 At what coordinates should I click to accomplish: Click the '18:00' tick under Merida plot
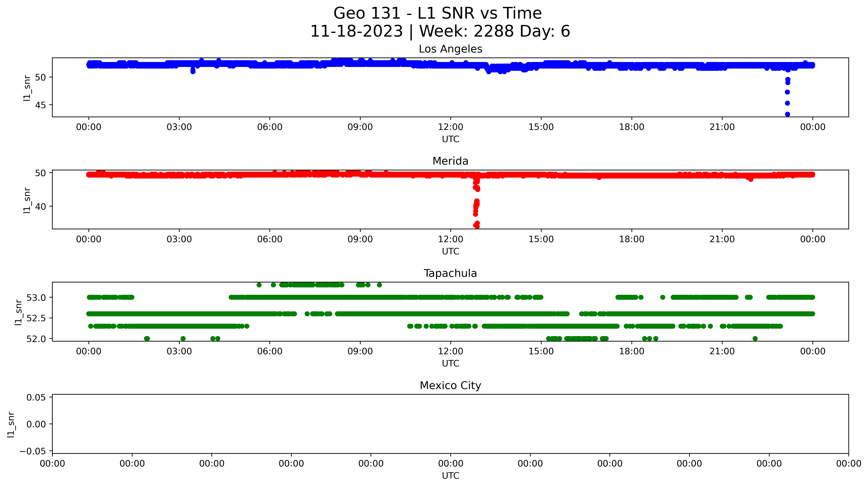pos(631,240)
